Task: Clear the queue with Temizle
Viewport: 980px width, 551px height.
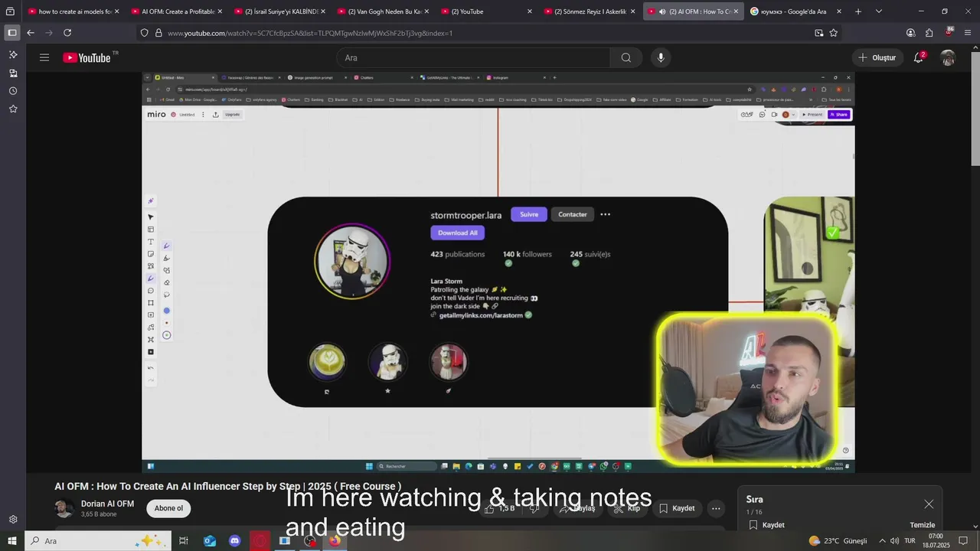Action: [x=923, y=525]
